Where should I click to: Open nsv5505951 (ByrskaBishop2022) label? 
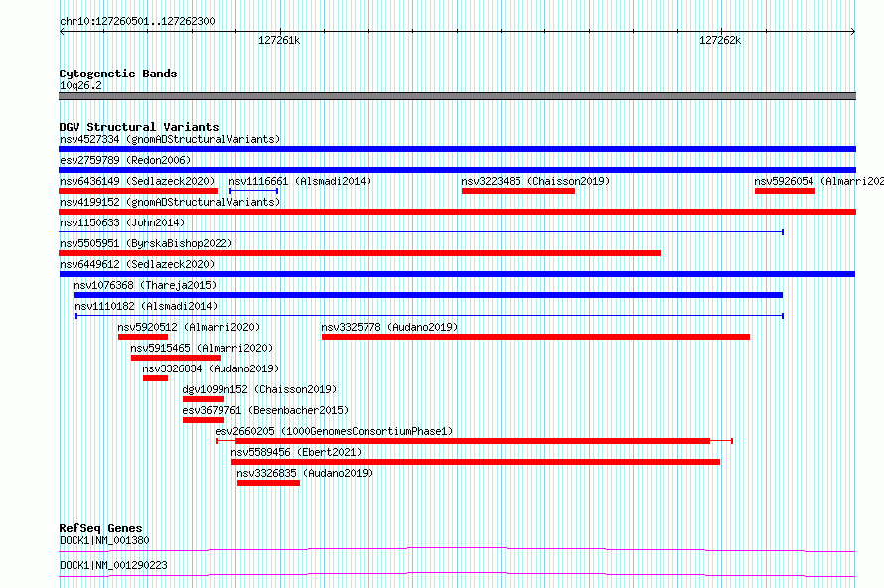[x=146, y=243]
